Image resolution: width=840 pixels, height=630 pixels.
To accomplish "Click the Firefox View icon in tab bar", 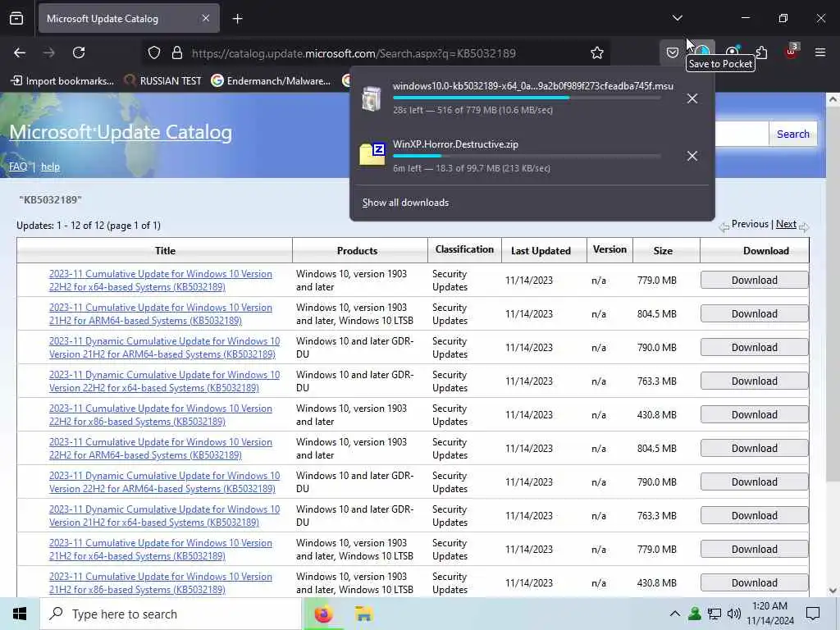I will pos(16,19).
